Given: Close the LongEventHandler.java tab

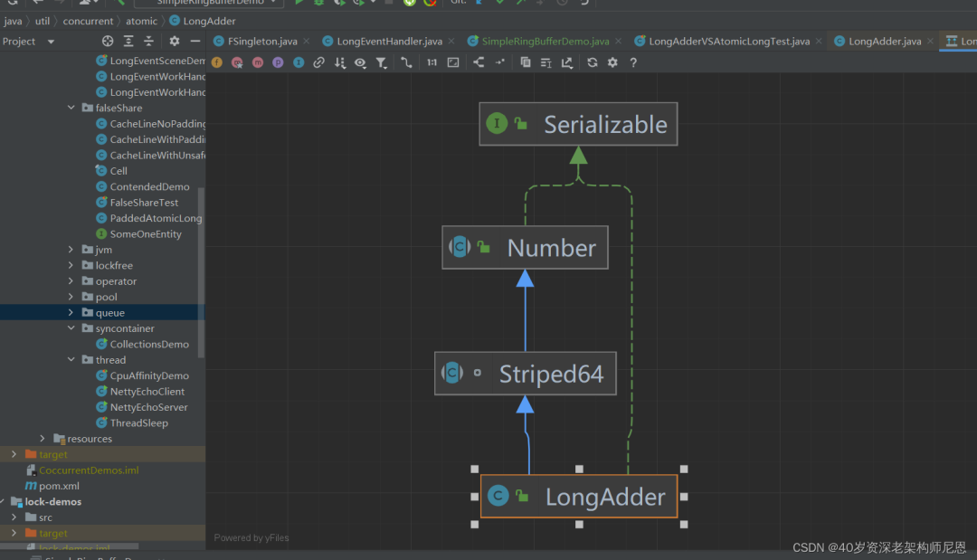Looking at the screenshot, I should pyautogui.click(x=451, y=41).
